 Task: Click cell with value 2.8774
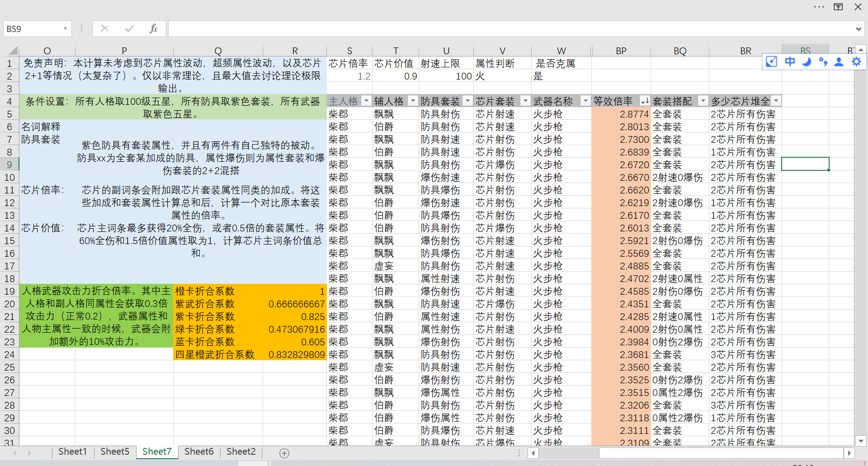[x=621, y=114]
